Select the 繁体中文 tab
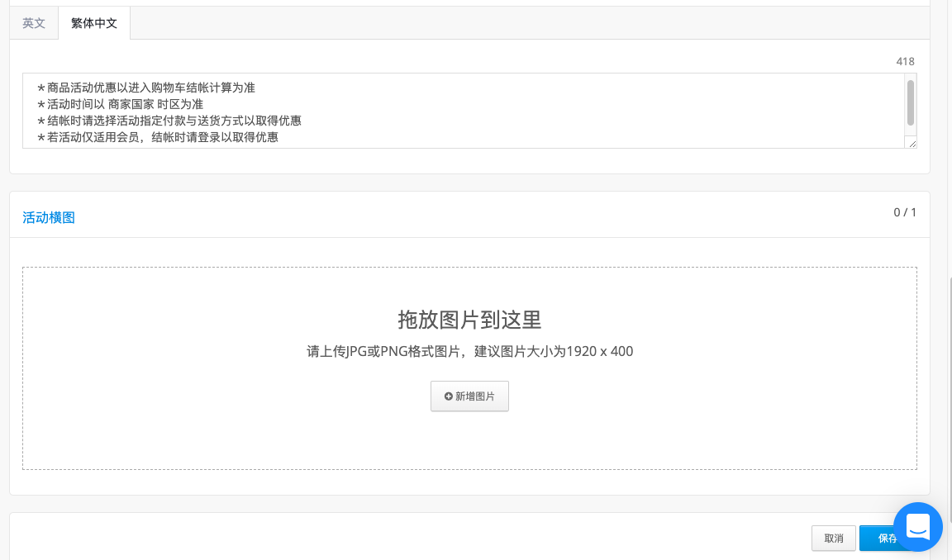This screenshot has width=952, height=560. tap(94, 23)
